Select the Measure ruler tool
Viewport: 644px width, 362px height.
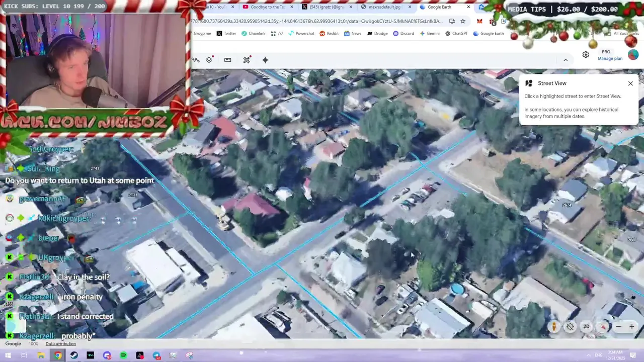click(228, 60)
